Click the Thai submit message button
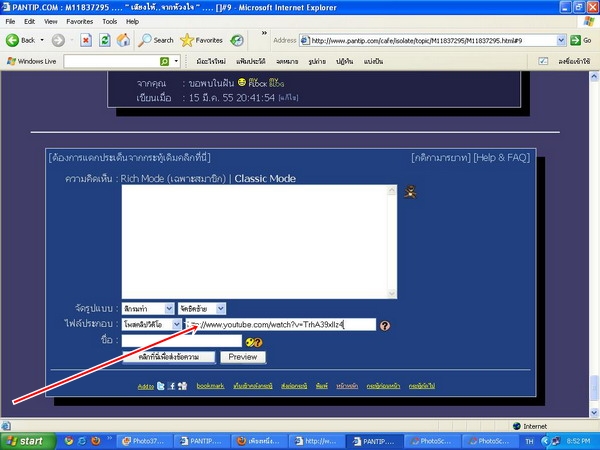Viewport: 600px width, 450px height. pos(168,357)
